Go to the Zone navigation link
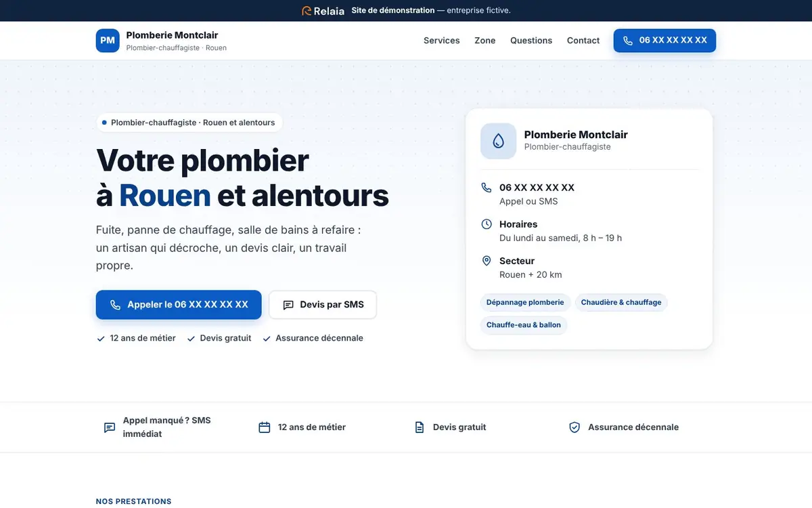 coord(485,41)
